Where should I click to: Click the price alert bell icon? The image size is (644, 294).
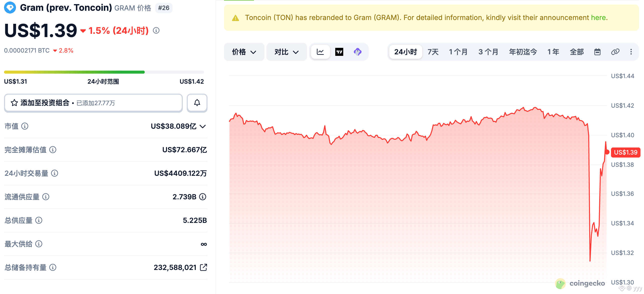(197, 103)
